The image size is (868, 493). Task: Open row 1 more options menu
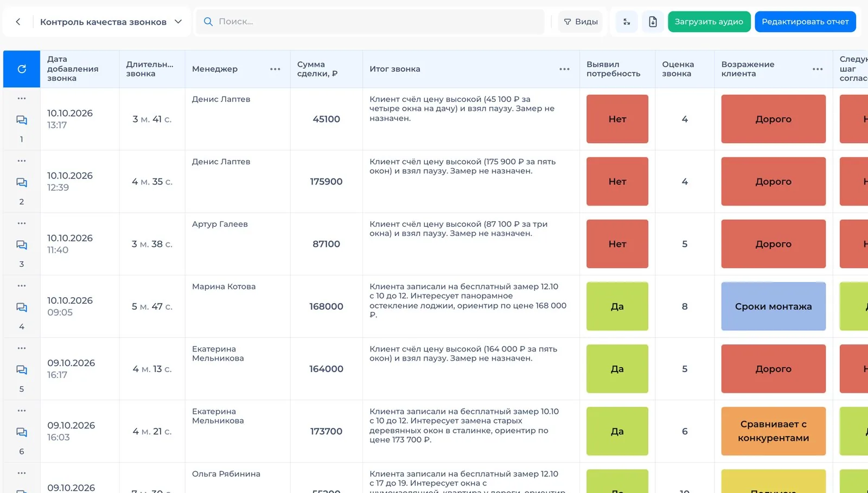(x=22, y=98)
